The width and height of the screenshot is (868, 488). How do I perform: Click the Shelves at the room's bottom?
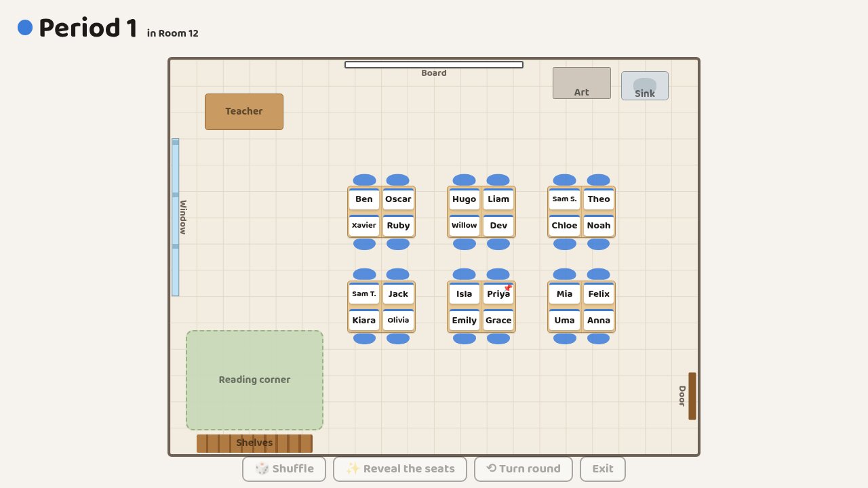254,443
